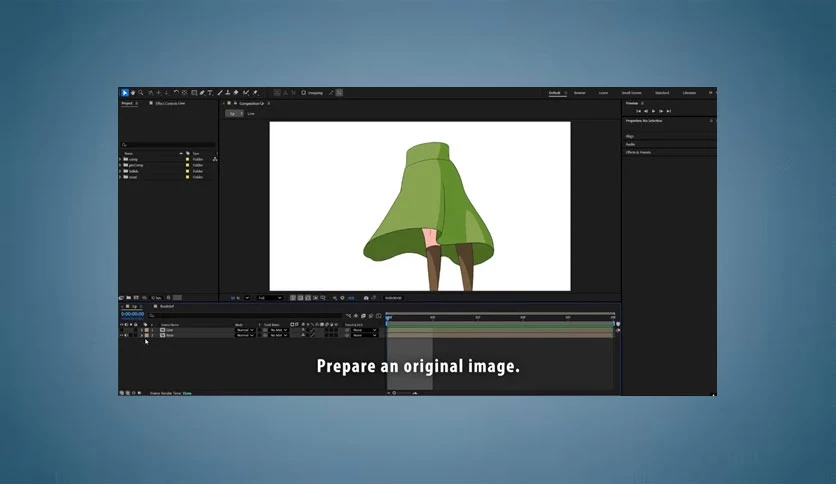Viewport: 836px width, 484px height.
Task: Create a new folder in Project panel
Action: 128,297
